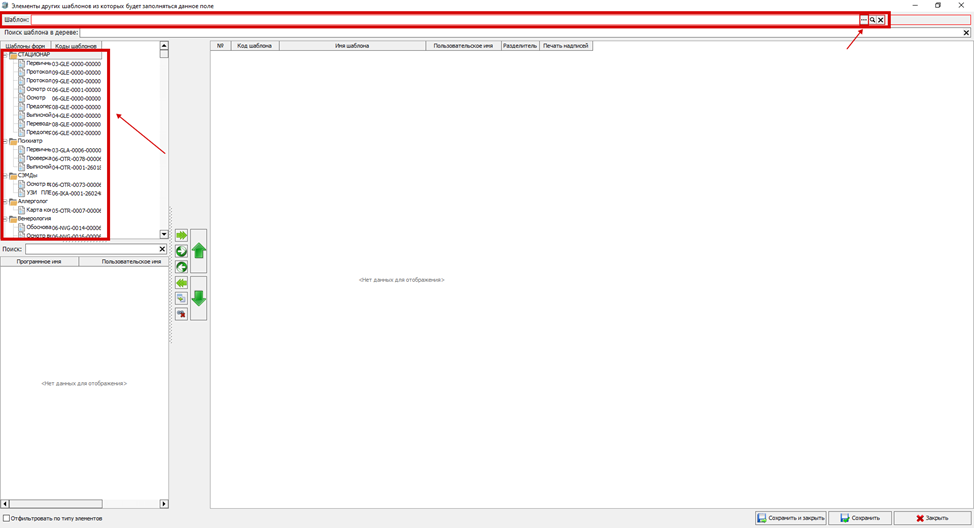Click the Сохранить button

tap(859, 518)
